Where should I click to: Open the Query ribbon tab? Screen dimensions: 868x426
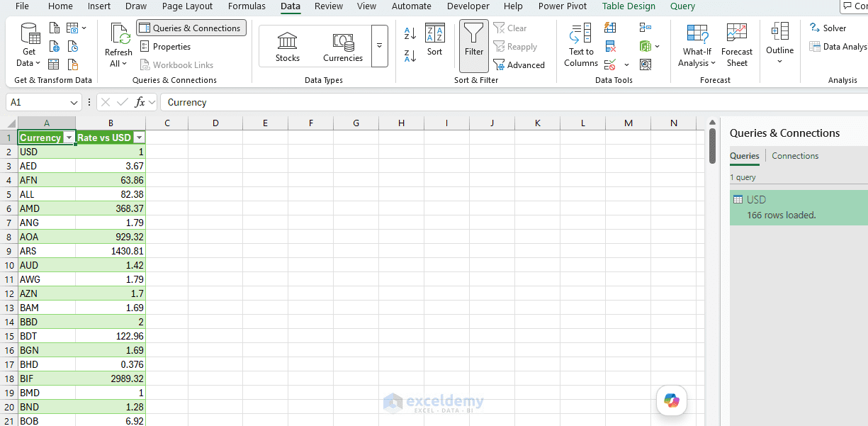point(682,6)
